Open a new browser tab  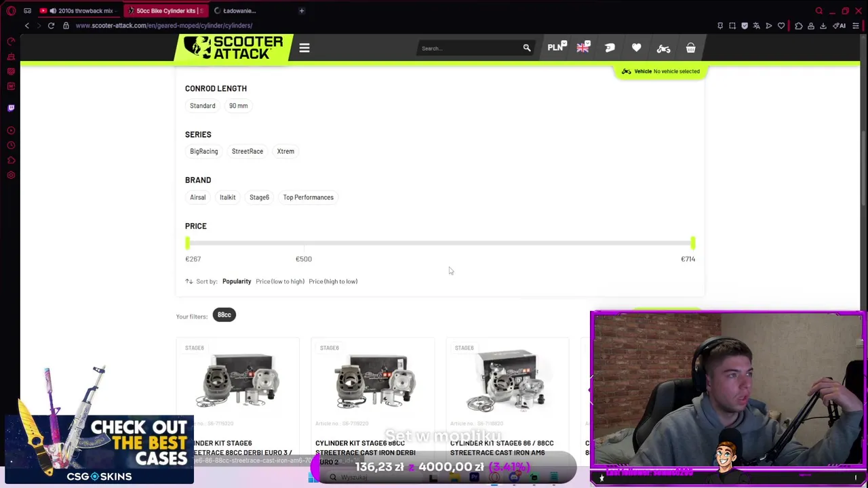302,11
